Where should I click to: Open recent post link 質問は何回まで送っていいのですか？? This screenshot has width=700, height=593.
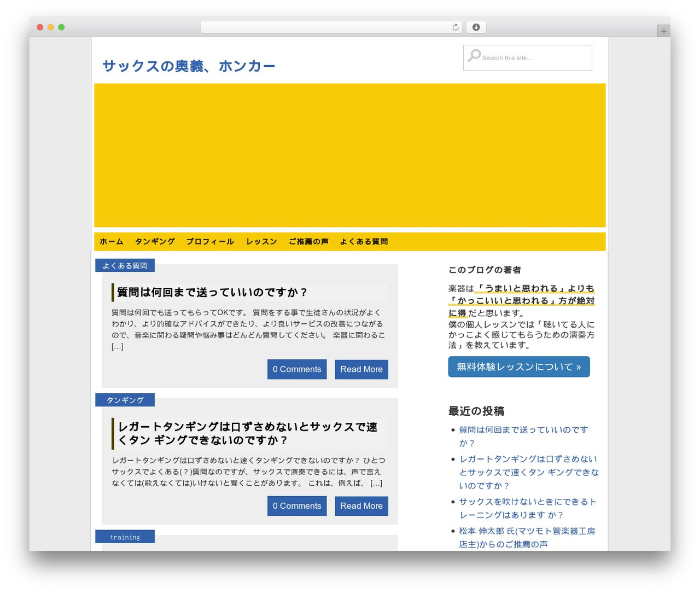523,437
